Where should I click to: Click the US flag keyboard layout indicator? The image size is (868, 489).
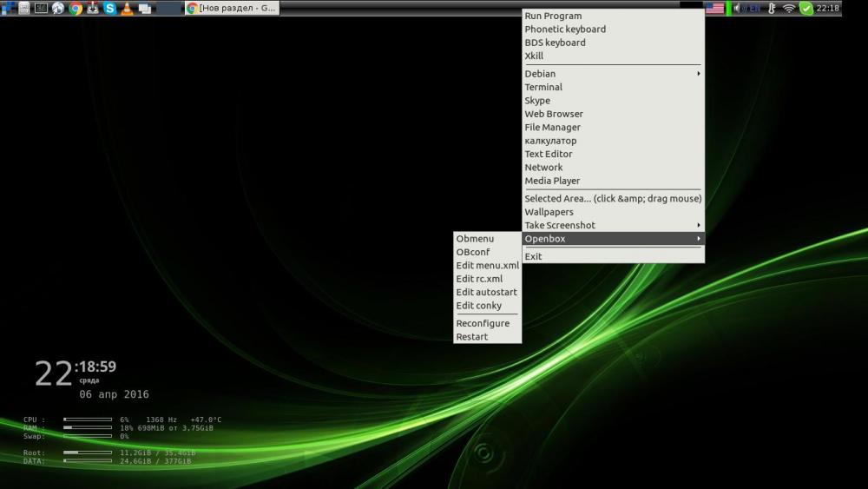[714, 8]
